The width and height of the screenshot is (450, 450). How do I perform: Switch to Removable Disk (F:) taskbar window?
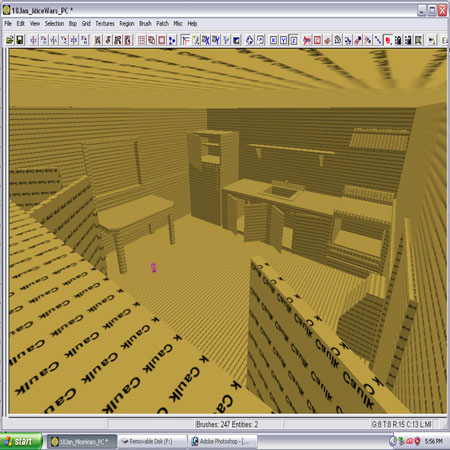point(151,442)
